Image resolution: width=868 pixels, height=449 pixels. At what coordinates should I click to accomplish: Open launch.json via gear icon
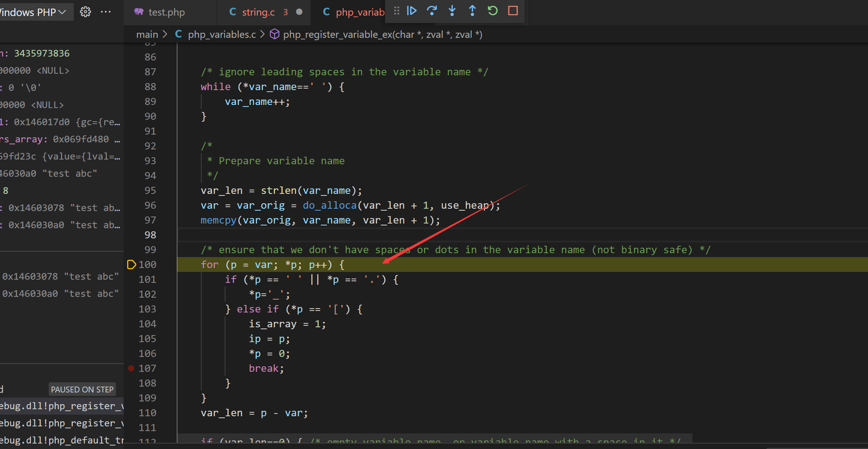(x=85, y=12)
